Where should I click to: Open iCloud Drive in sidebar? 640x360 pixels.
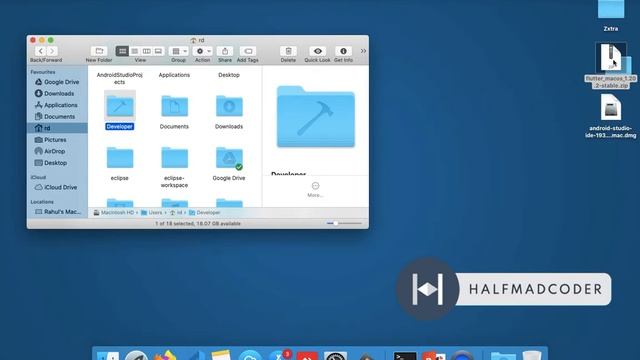point(57,187)
